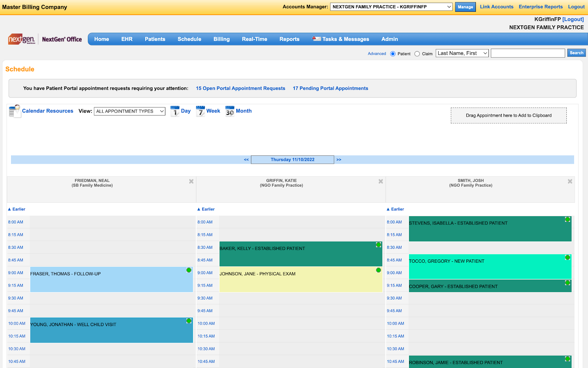This screenshot has height=368, width=588.
Task: Open the Patients menu
Action: pos(155,39)
